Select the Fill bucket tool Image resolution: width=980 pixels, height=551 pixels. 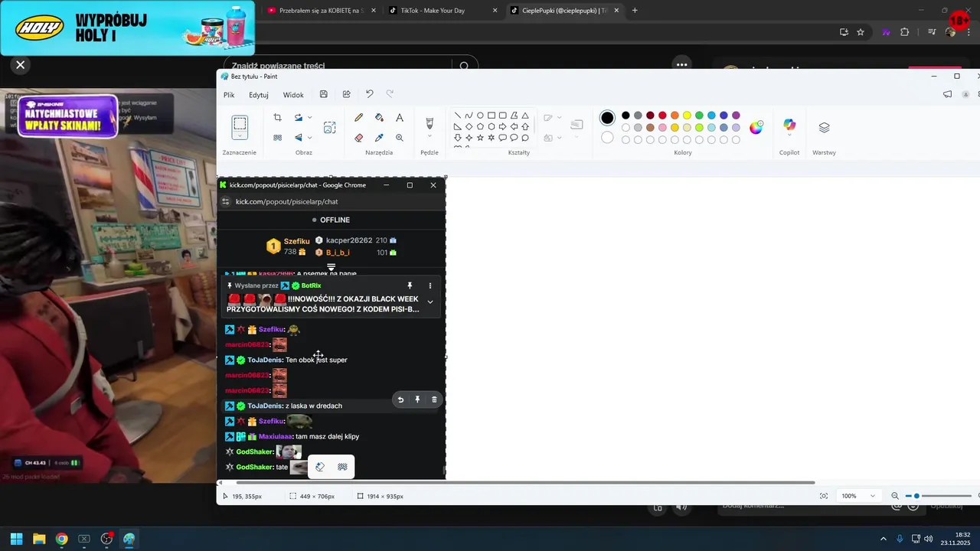click(x=379, y=117)
